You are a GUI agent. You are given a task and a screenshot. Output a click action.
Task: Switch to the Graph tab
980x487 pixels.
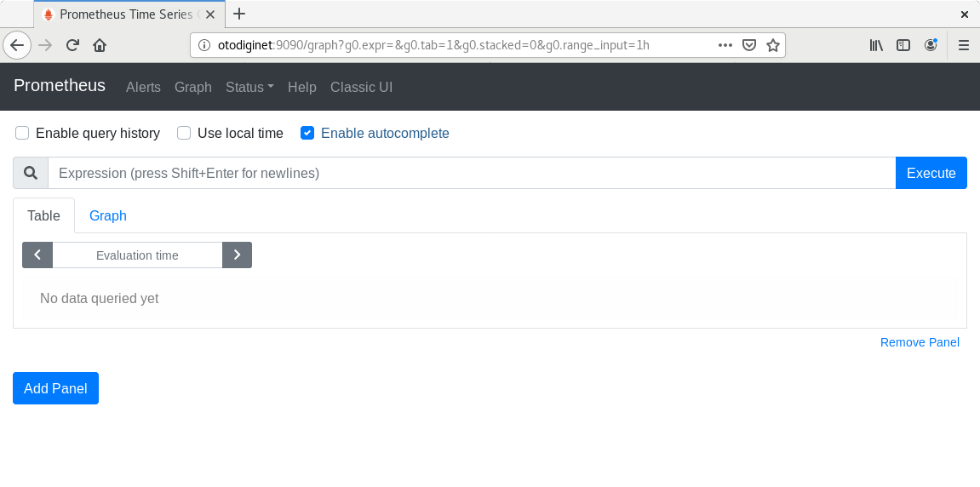(x=108, y=215)
